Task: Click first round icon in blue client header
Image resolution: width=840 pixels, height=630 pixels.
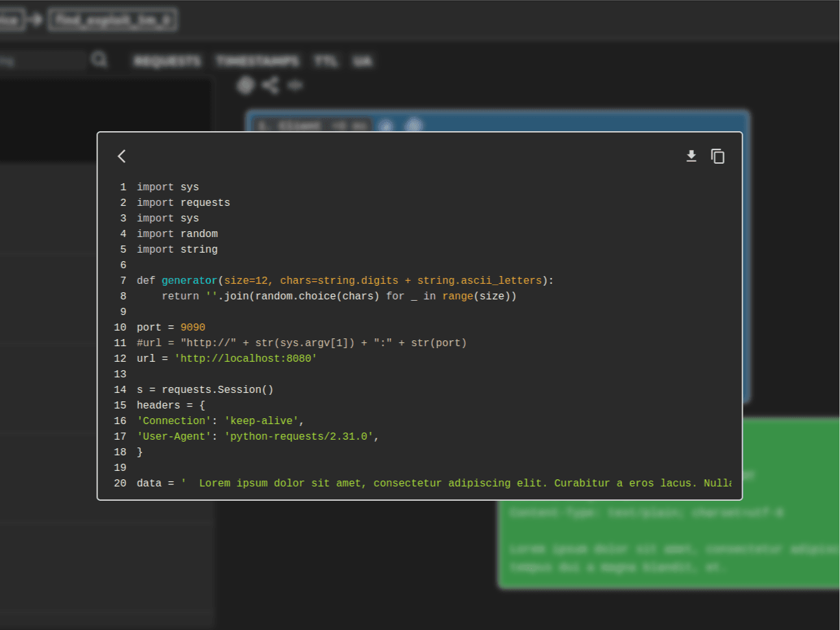Action: pyautogui.click(x=386, y=125)
